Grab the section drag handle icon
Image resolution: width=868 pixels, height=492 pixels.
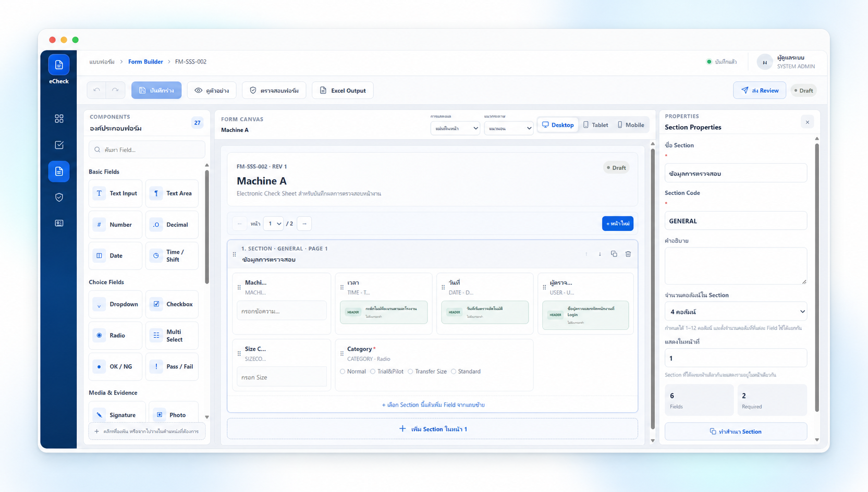coord(234,254)
